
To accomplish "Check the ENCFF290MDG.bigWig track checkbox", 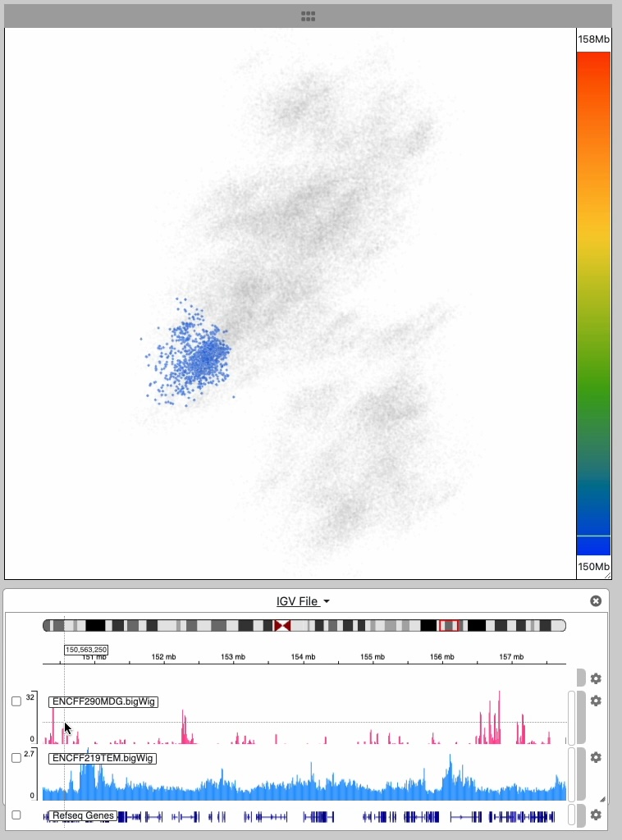I will point(16,701).
